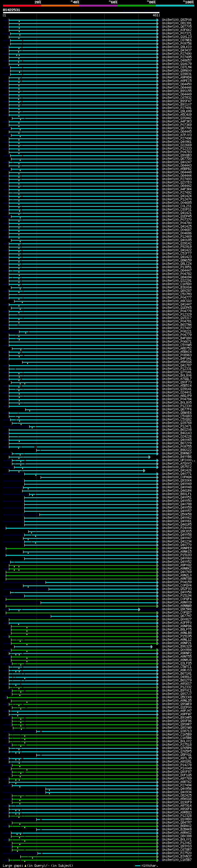Select UniRef100_Q43437 label
This screenshot has width=197, height=868.
click(177, 50)
